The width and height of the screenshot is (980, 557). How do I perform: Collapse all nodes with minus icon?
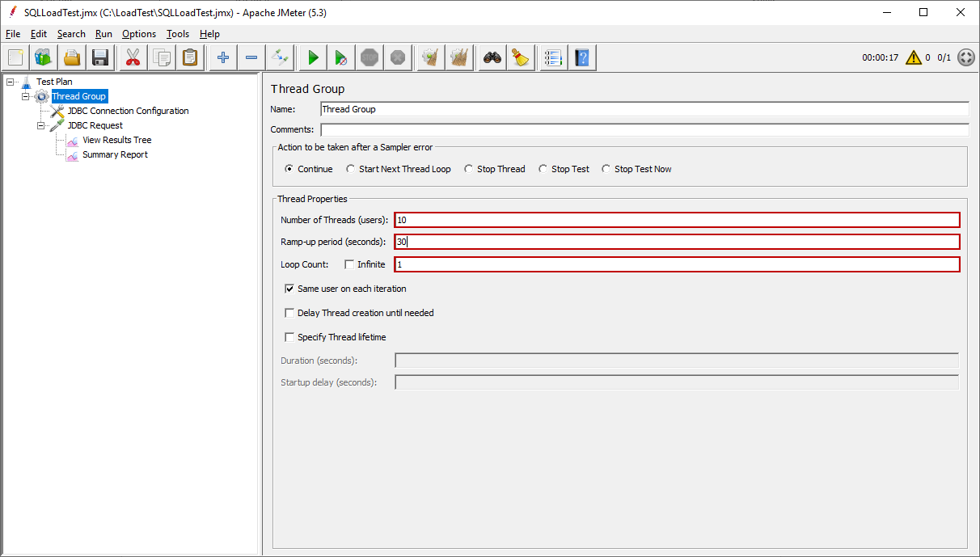(x=251, y=57)
